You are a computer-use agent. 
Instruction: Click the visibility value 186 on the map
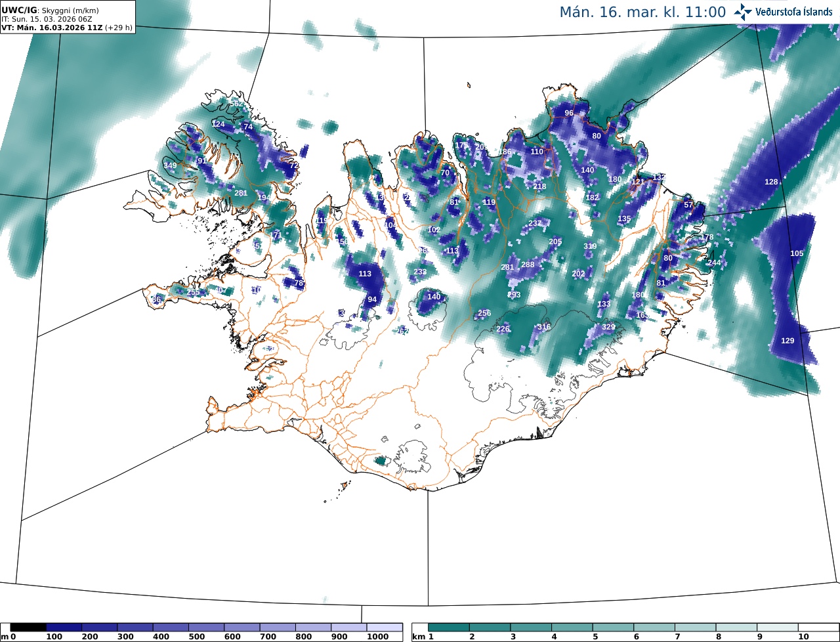[x=505, y=152]
